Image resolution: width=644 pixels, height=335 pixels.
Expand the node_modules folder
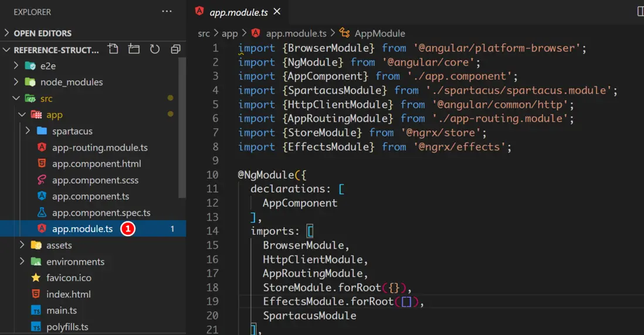tap(71, 82)
